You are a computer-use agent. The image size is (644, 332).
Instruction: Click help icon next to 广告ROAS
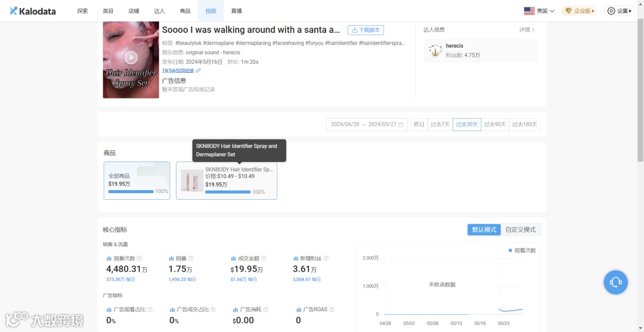click(332, 309)
